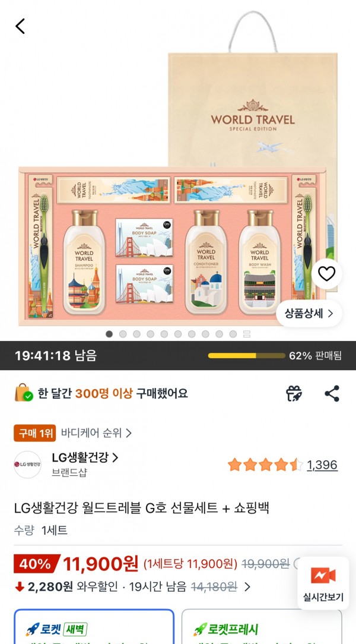Open the gift sending icon

coord(294,393)
